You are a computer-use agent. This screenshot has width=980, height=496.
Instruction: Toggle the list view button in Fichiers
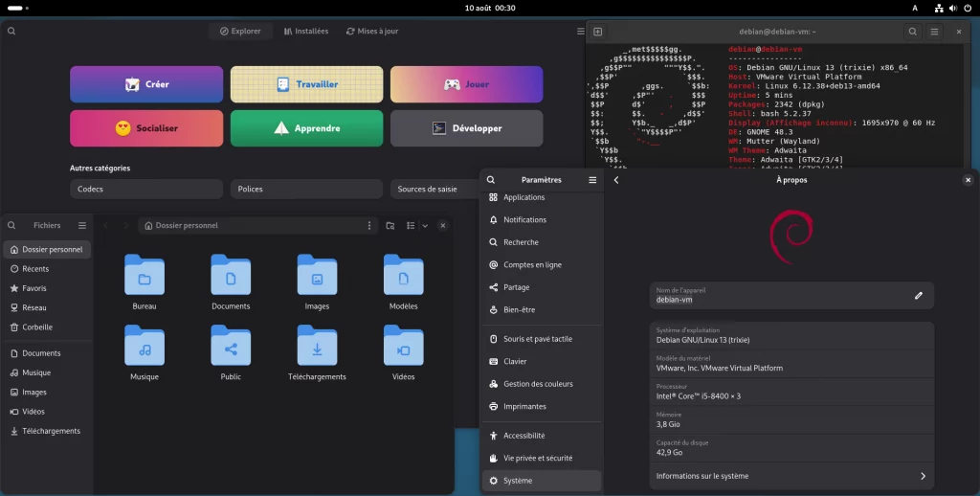tap(409, 226)
